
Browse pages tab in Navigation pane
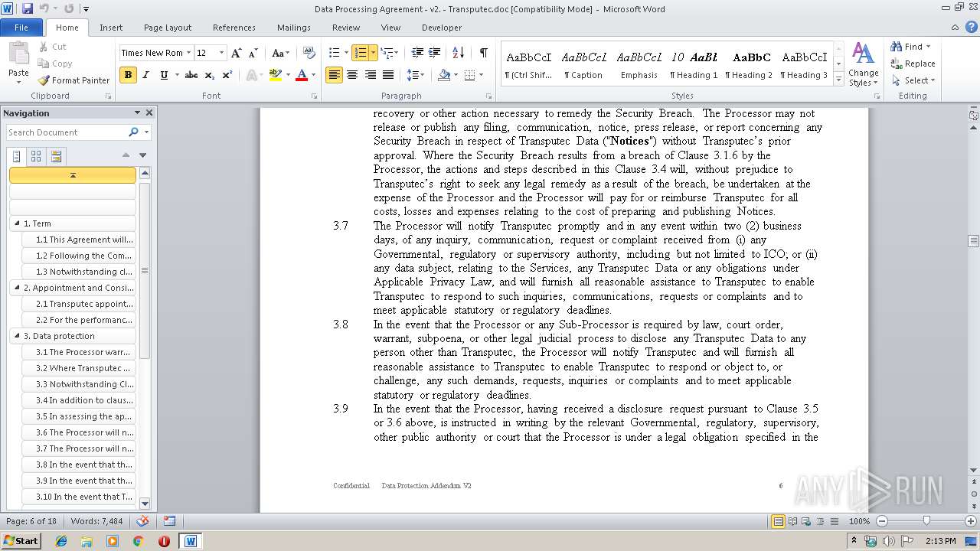(x=36, y=157)
